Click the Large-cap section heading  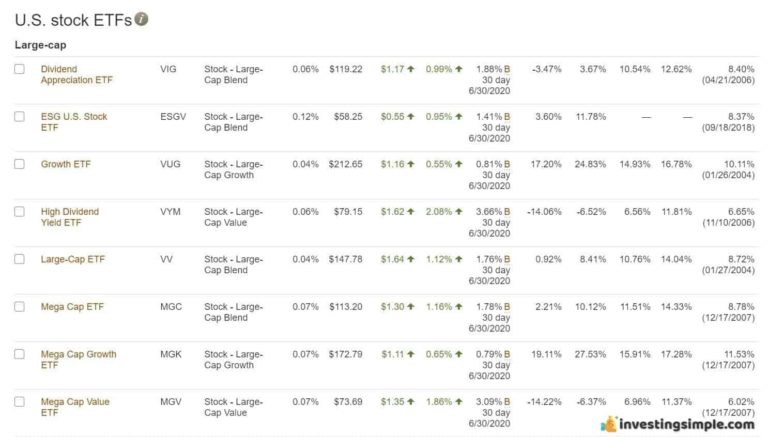(x=40, y=45)
